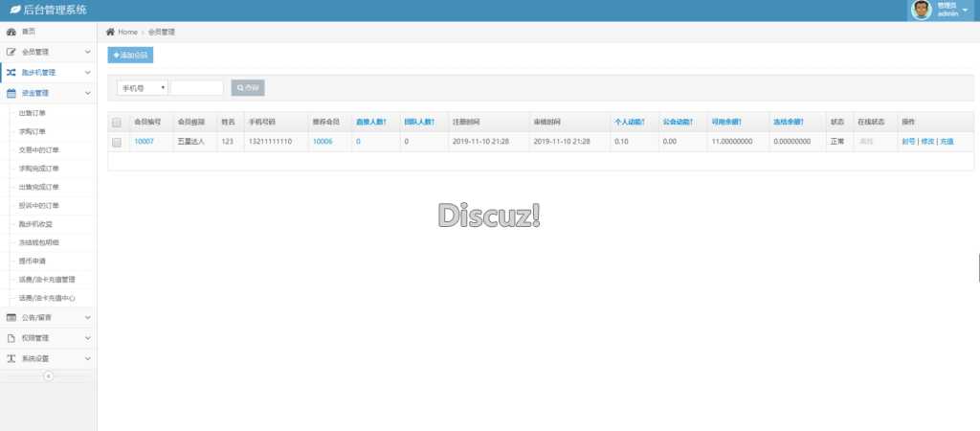Click the 添加会员 button
This screenshot has width=980, height=431.
coord(130,56)
